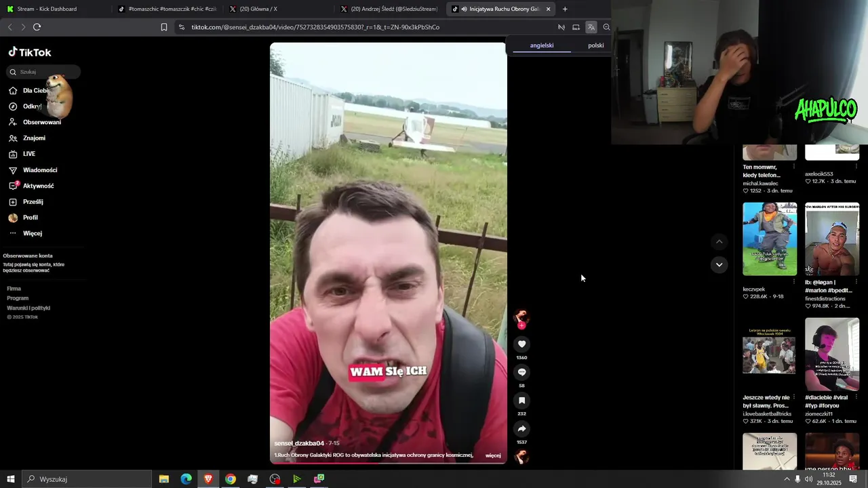The image size is (868, 488).
Task: Go to the previous video with the up chevron
Action: 719,242
